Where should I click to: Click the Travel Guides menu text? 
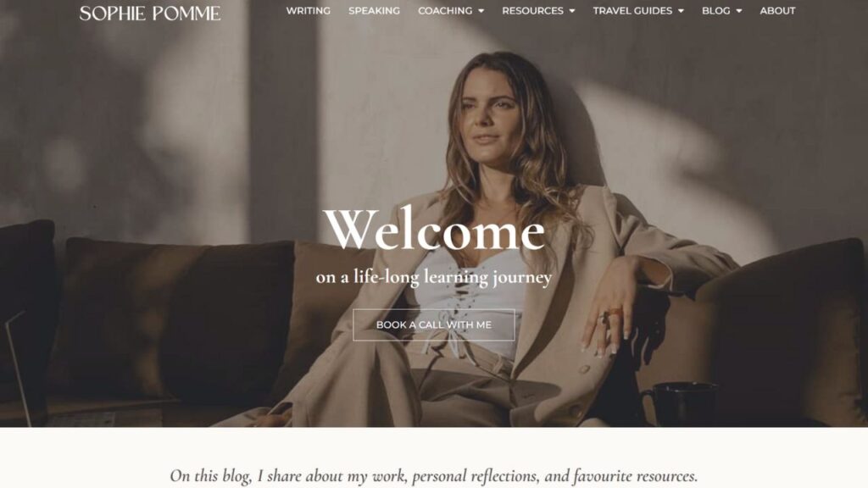[x=632, y=10]
